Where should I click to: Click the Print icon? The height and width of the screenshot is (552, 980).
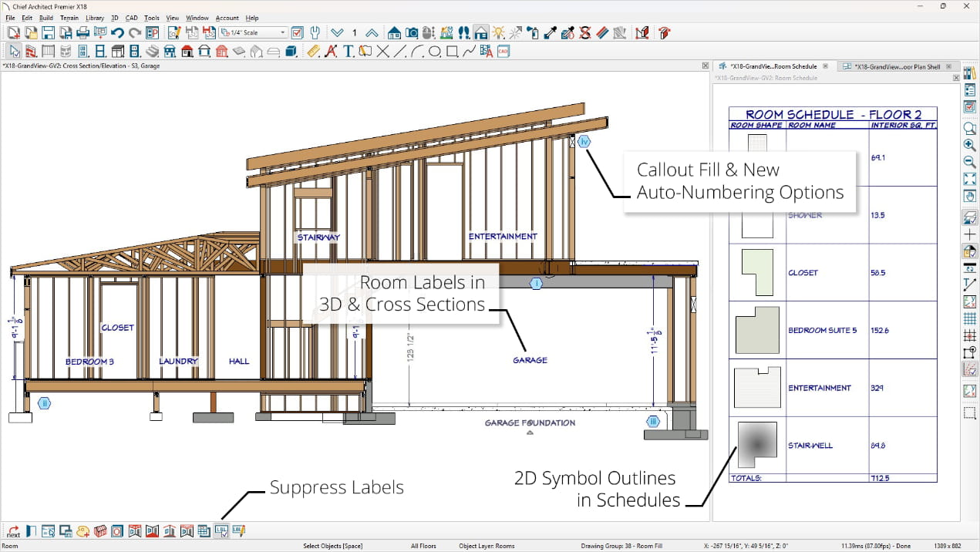coord(83,32)
